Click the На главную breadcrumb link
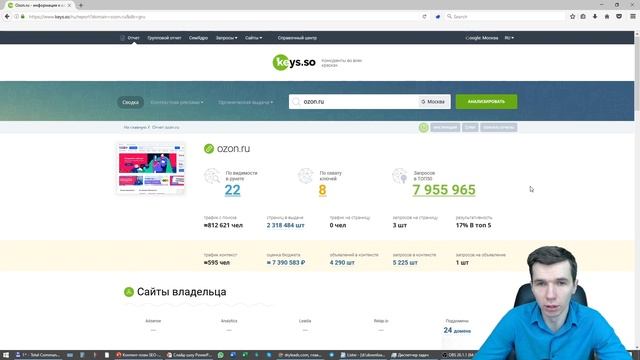 coord(135,127)
